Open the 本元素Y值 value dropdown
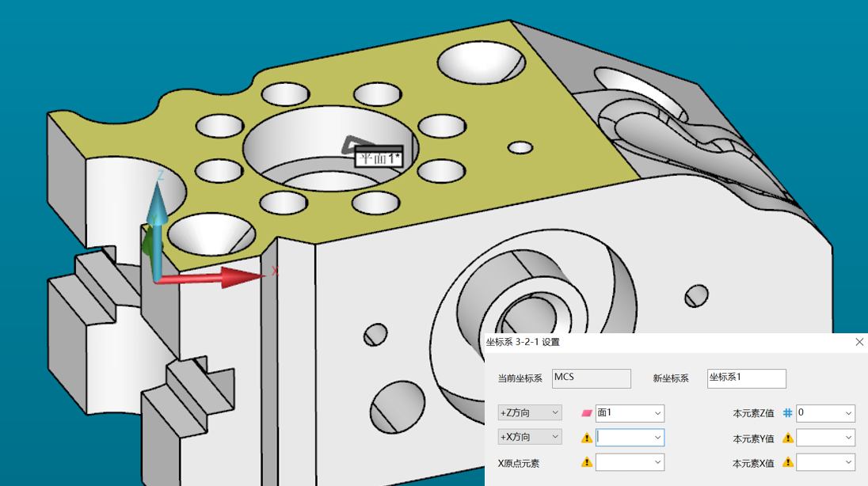This screenshot has width=868, height=486. [849, 438]
